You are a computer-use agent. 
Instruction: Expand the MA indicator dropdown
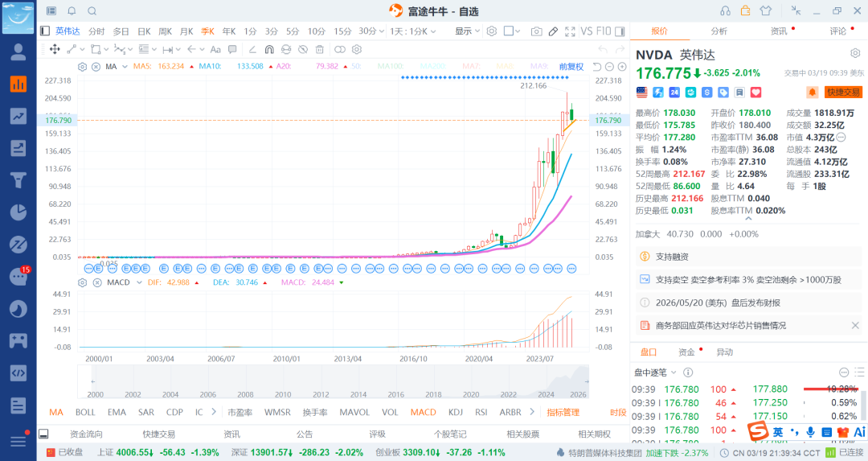click(x=125, y=67)
